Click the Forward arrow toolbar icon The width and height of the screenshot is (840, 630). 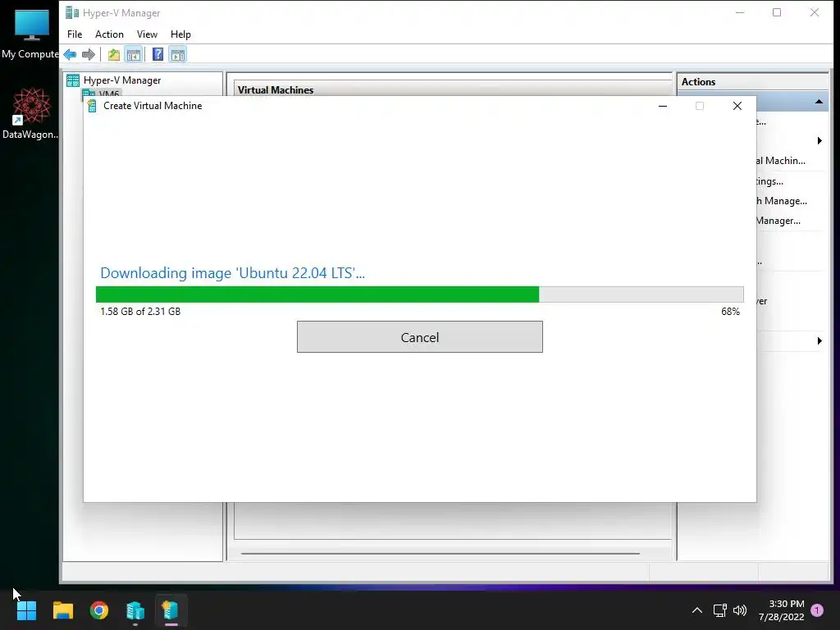click(x=89, y=54)
